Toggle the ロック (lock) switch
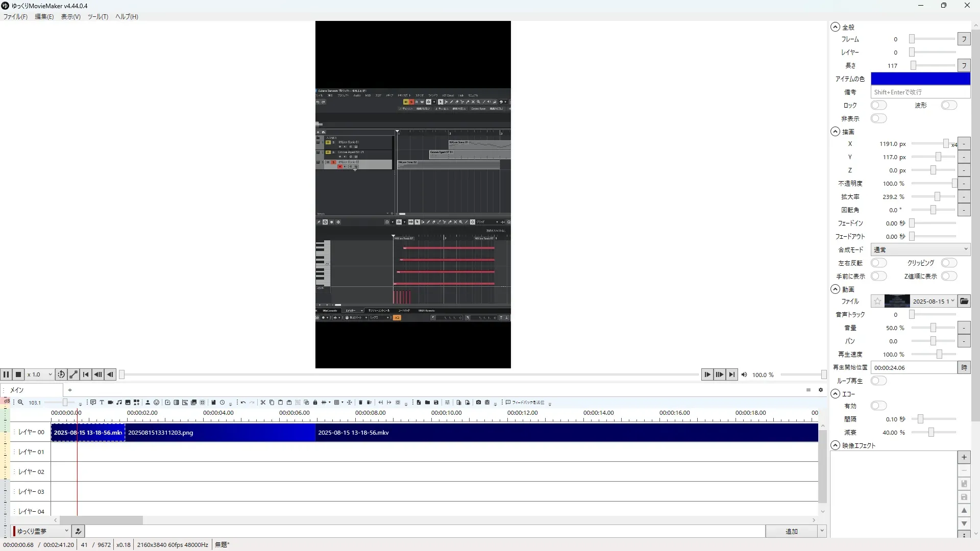 (878, 106)
